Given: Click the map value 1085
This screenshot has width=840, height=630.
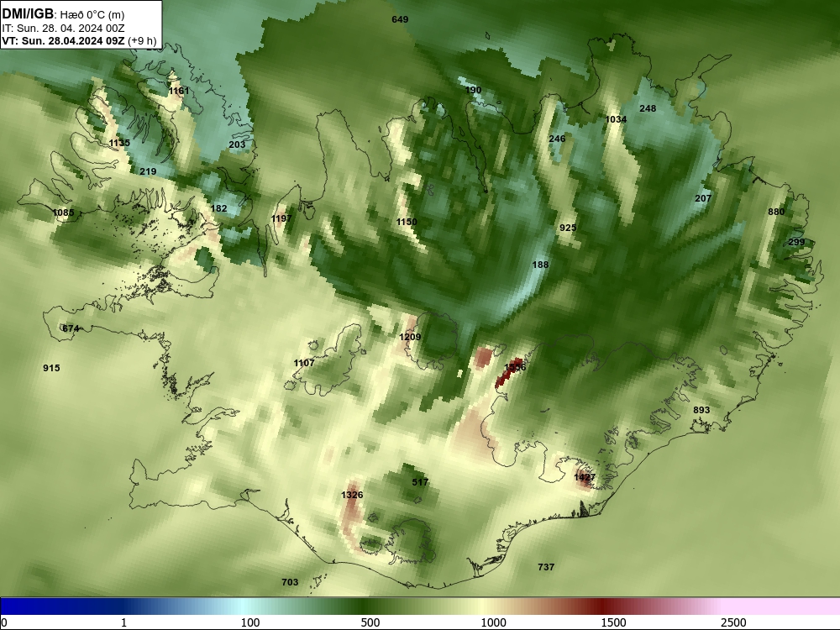Looking at the screenshot, I should (x=63, y=213).
